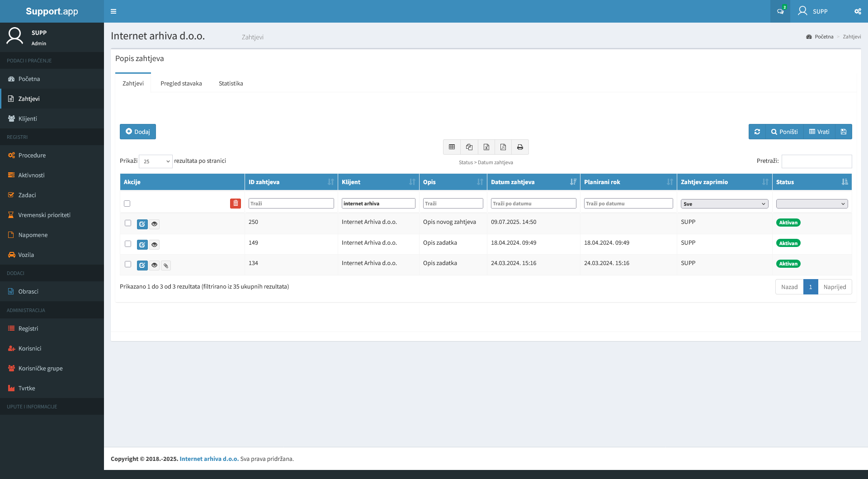Screen dimensions: 868x479
Task: Click the Klijent filter field with internet arhiva
Action: (x=378, y=204)
